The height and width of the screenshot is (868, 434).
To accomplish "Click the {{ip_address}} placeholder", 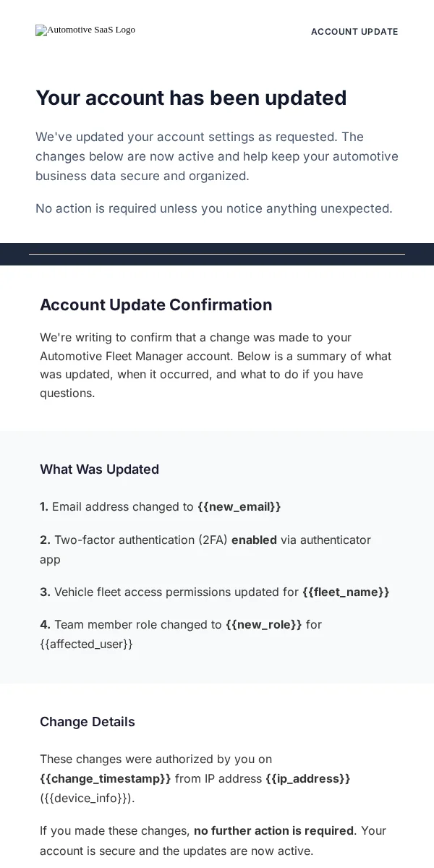I will coord(308,779).
